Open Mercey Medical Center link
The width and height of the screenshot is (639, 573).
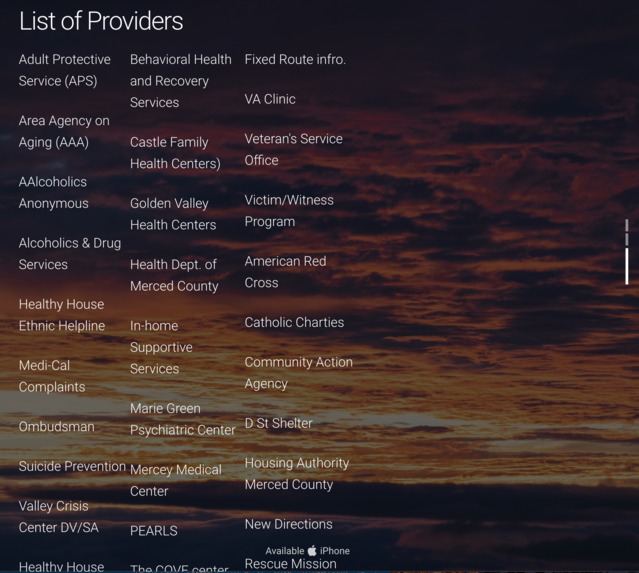pos(176,480)
